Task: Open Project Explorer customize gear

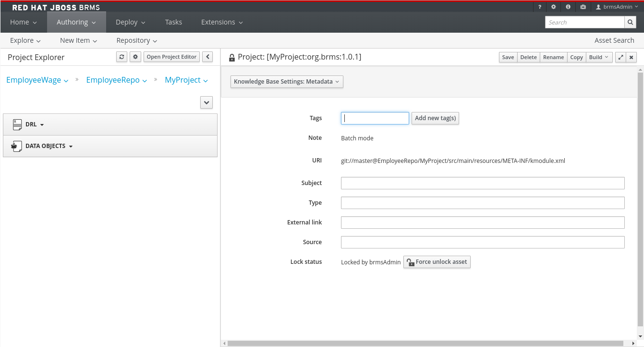Action: [135, 57]
